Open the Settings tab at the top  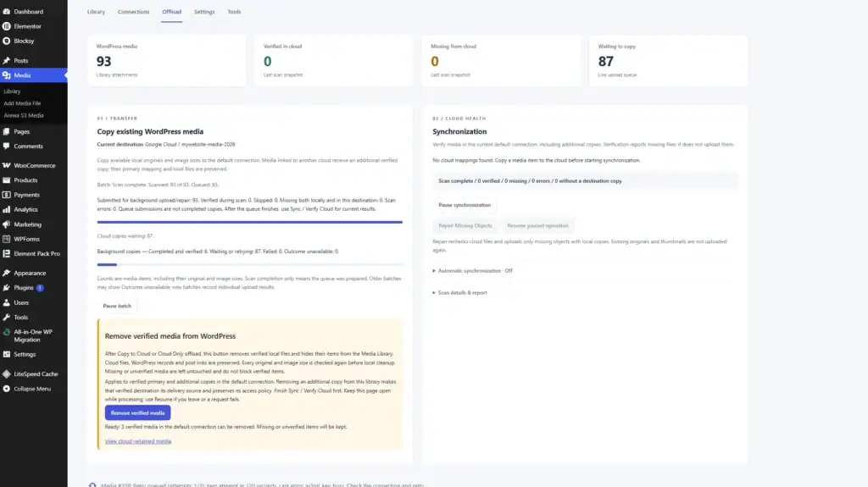[204, 12]
